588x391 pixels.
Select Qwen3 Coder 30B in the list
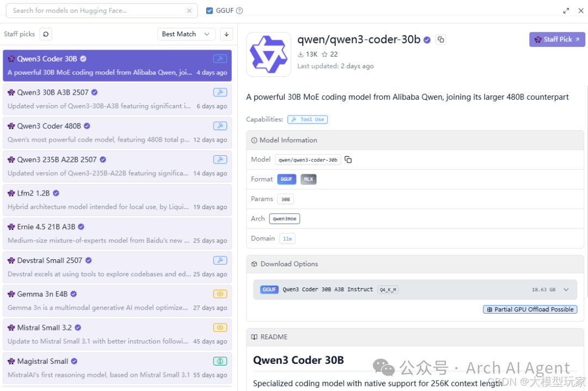(117, 65)
